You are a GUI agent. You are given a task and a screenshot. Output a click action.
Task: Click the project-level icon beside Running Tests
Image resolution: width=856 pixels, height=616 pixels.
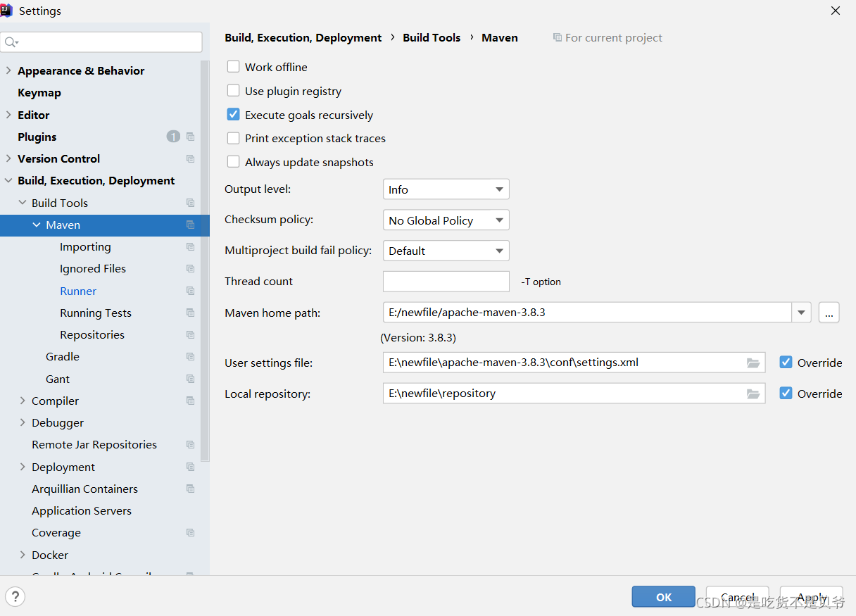[190, 313]
